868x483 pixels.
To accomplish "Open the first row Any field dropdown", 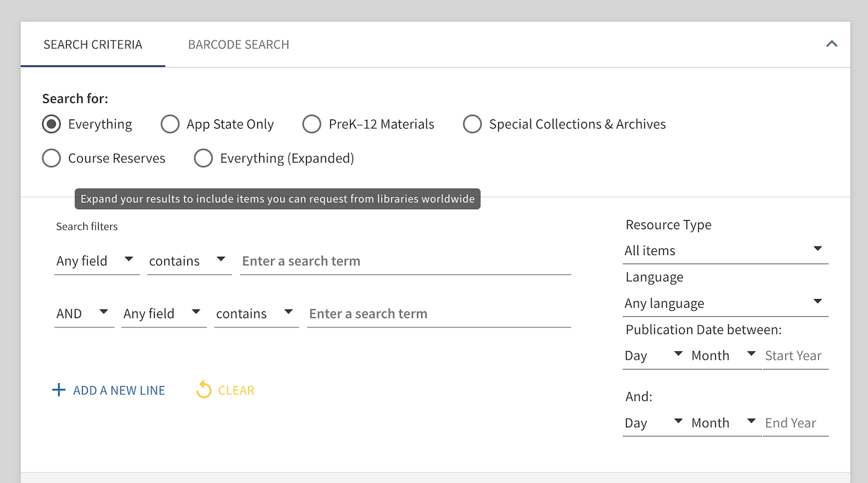I will tap(97, 261).
